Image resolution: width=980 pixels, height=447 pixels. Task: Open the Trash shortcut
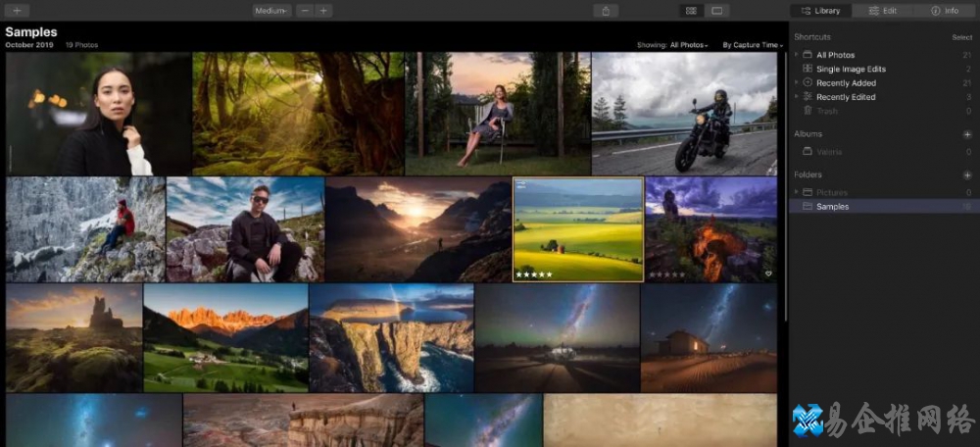(x=826, y=111)
